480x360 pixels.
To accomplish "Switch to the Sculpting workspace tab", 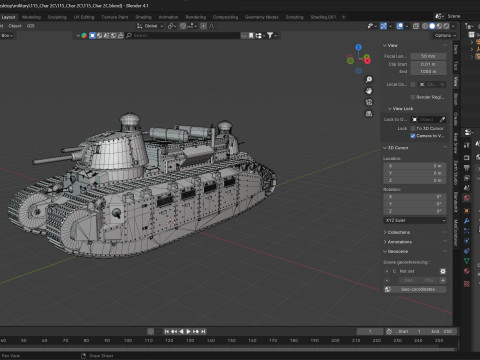I will click(x=57, y=17).
